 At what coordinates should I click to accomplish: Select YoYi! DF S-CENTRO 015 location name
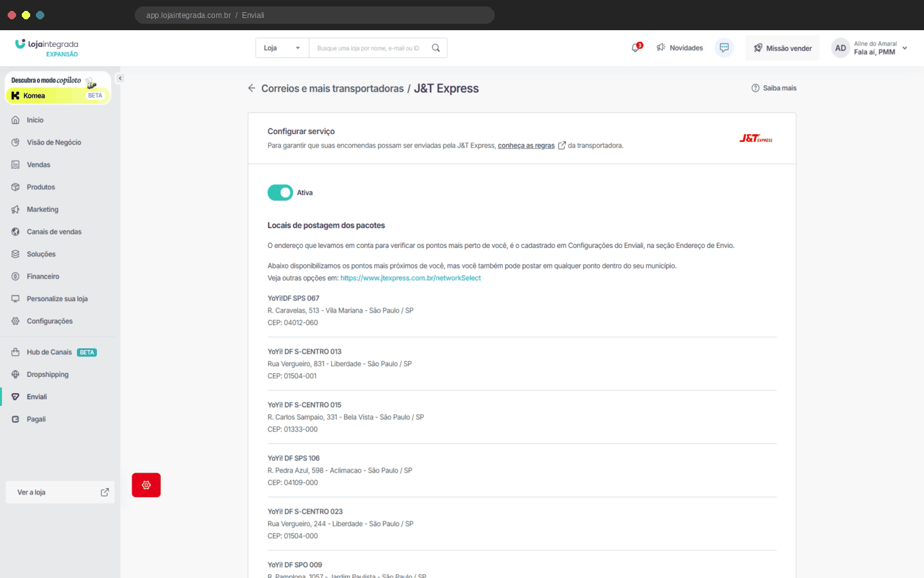coord(304,405)
